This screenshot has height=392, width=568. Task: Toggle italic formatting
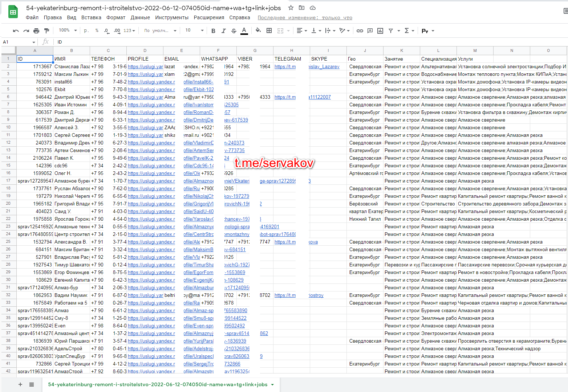click(x=223, y=31)
